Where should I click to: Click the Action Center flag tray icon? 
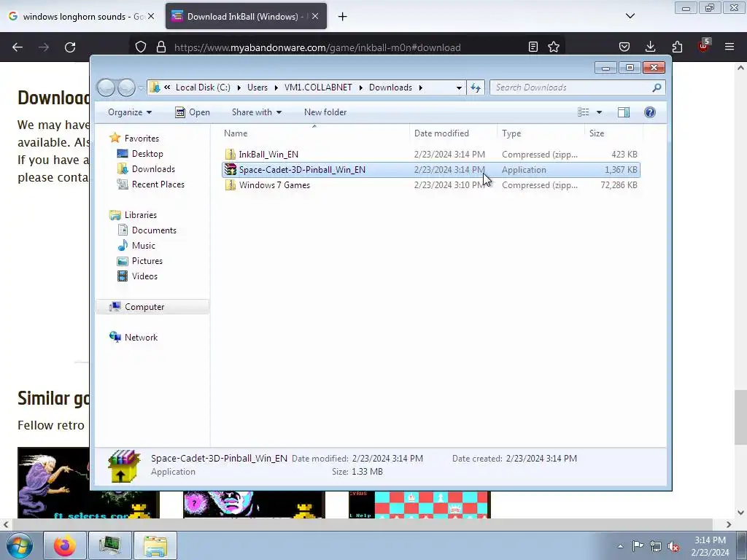point(638,546)
